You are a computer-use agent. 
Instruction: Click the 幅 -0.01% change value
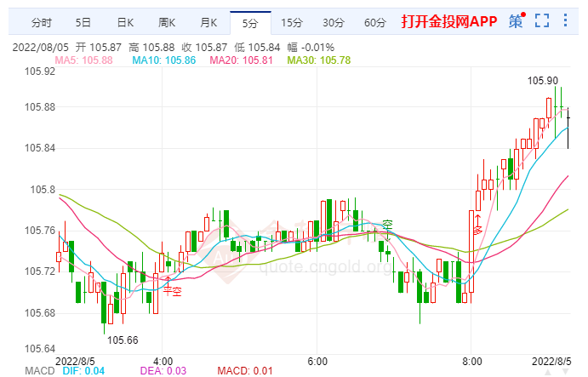[x=311, y=48]
